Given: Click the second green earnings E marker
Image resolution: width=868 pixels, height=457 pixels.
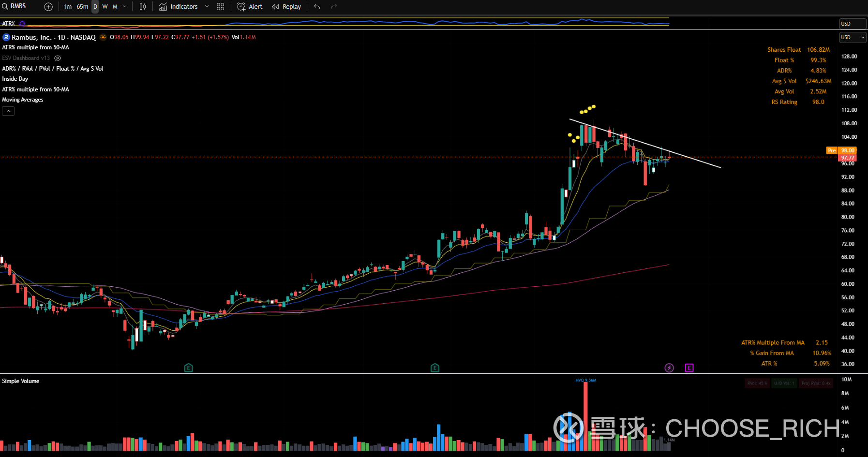Looking at the screenshot, I should [435, 368].
